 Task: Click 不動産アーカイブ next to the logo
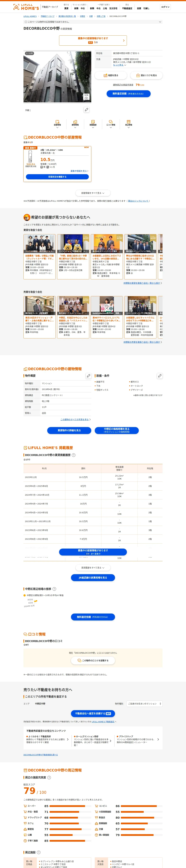(x=50, y=7)
